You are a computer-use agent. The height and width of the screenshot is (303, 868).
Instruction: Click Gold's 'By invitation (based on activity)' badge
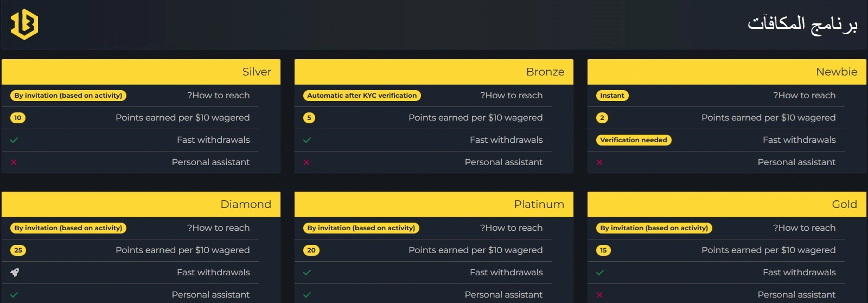pyautogui.click(x=654, y=228)
